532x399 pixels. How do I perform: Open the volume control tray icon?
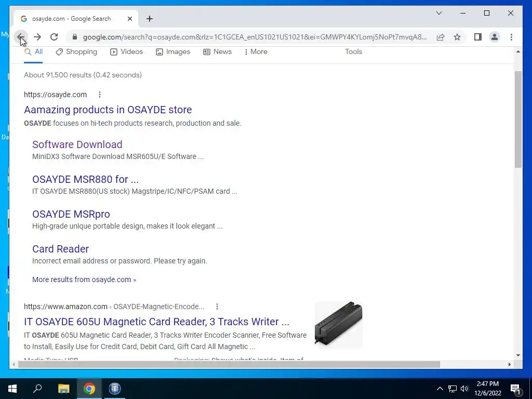(464, 389)
